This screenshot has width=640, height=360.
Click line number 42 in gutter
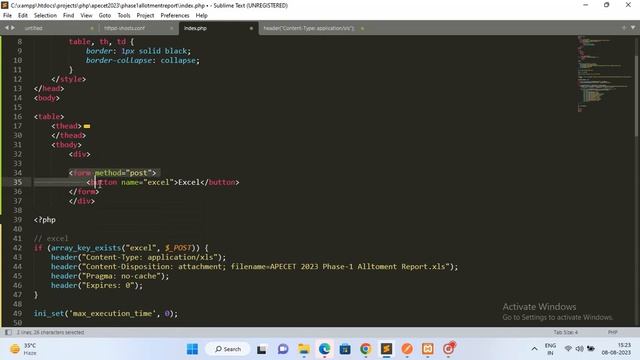[18, 248]
